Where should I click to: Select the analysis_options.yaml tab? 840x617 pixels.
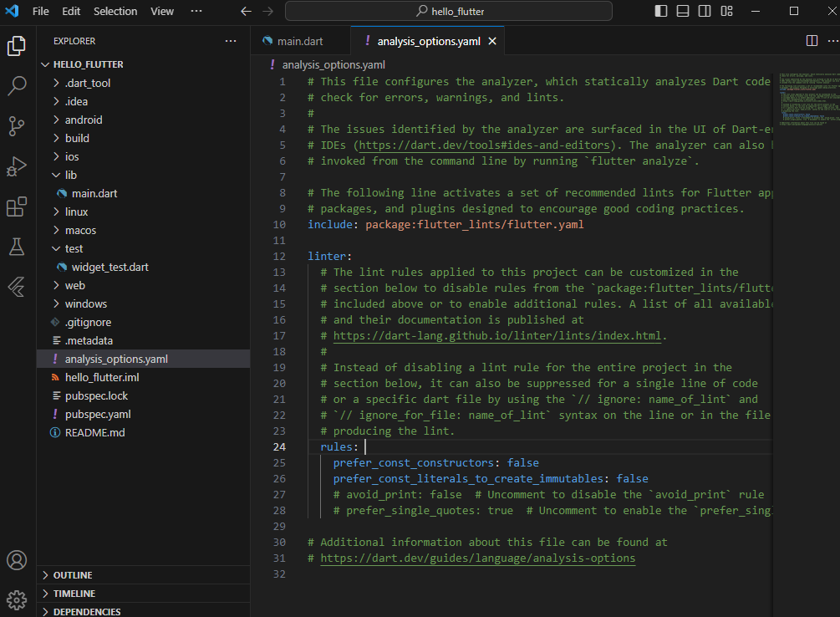(428, 41)
